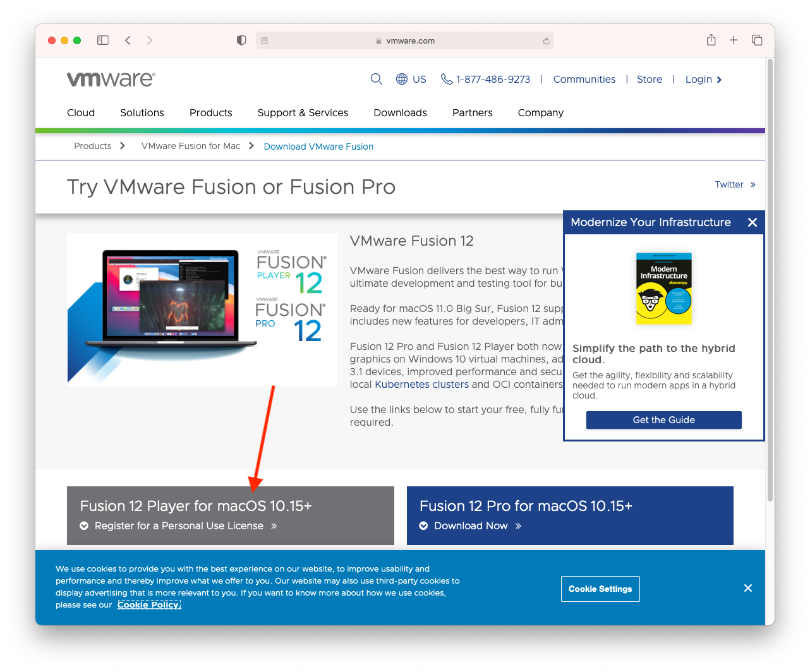
Task: Open the US region globe selector
Action: click(x=411, y=79)
